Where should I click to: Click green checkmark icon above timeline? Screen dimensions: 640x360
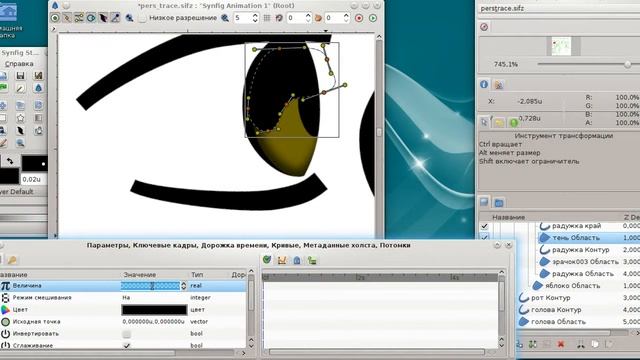coord(267,260)
